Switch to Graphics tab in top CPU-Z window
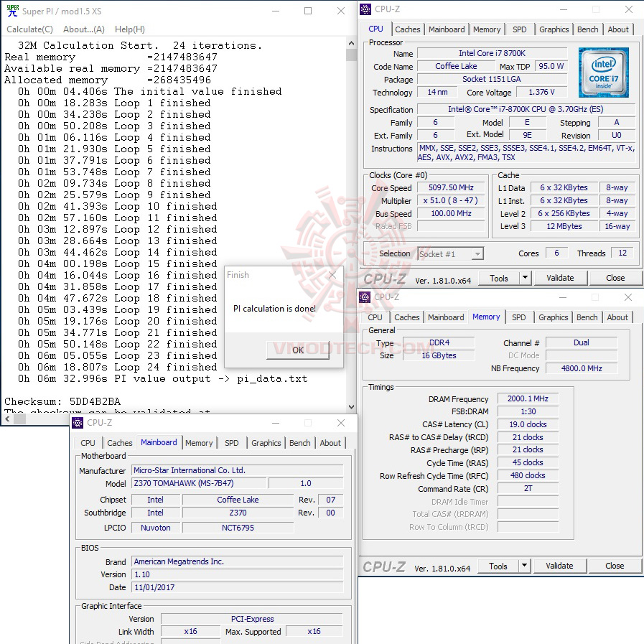This screenshot has height=644, width=644. [x=554, y=29]
